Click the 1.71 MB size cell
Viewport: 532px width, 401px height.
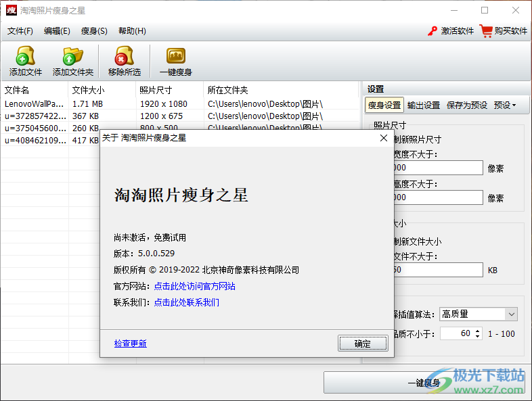(x=87, y=103)
